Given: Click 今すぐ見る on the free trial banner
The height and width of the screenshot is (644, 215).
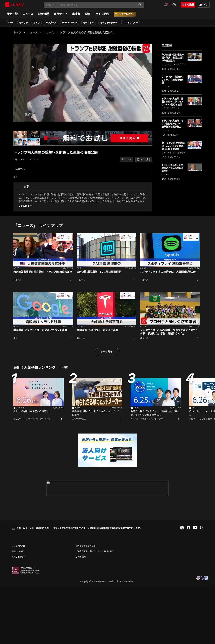Looking at the screenshot, I should click(x=129, y=138).
